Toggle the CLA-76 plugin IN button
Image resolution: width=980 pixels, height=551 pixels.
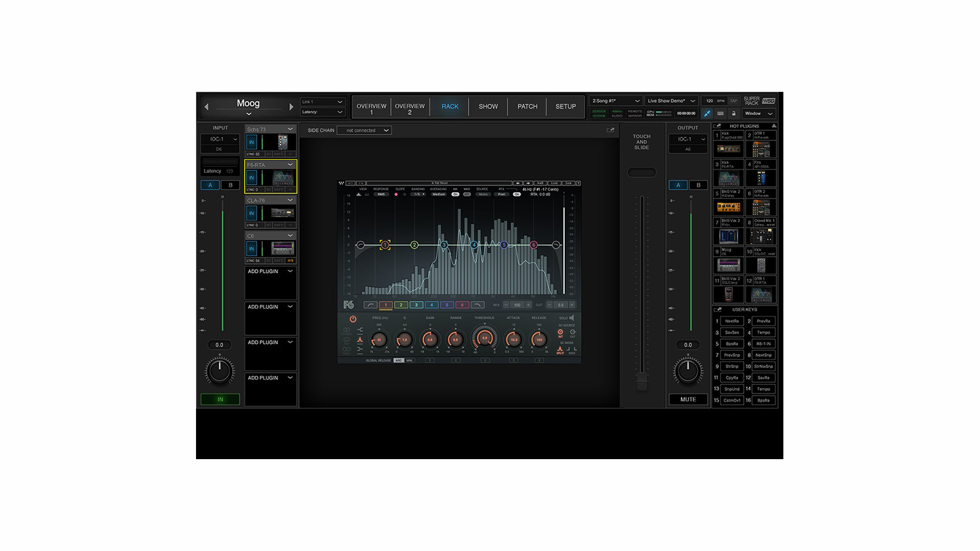pos(251,213)
